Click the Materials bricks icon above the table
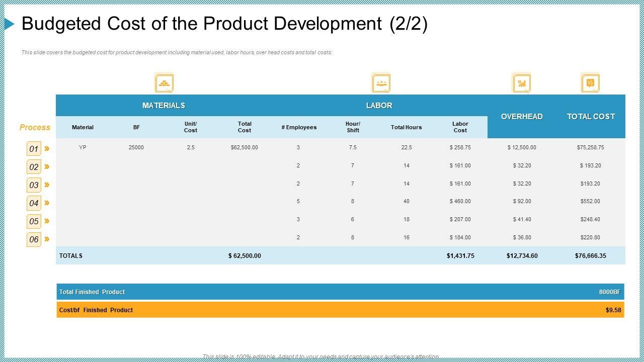 click(x=164, y=83)
